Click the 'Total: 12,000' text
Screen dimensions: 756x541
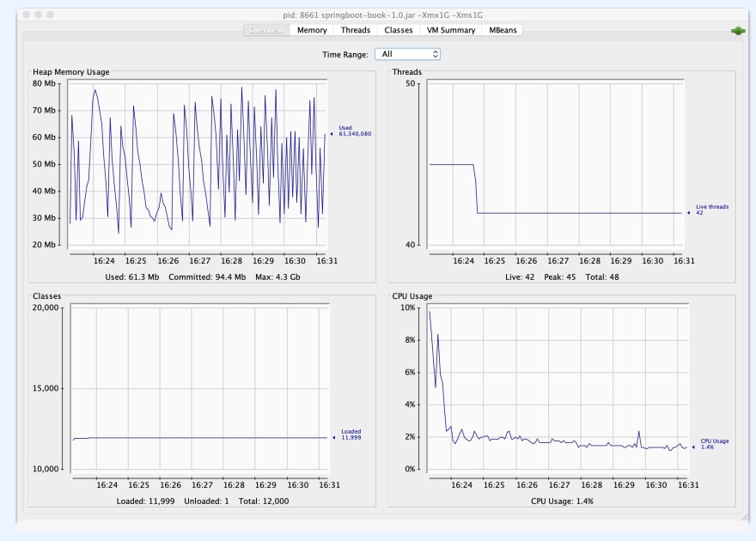(264, 501)
